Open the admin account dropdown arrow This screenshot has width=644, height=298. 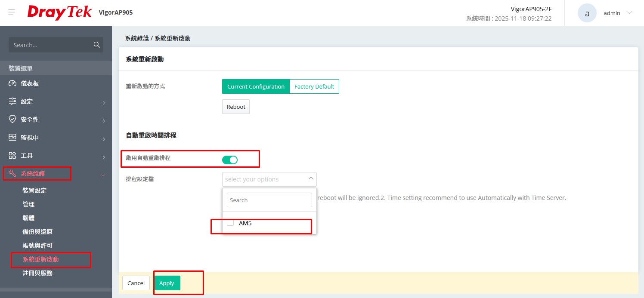629,13
